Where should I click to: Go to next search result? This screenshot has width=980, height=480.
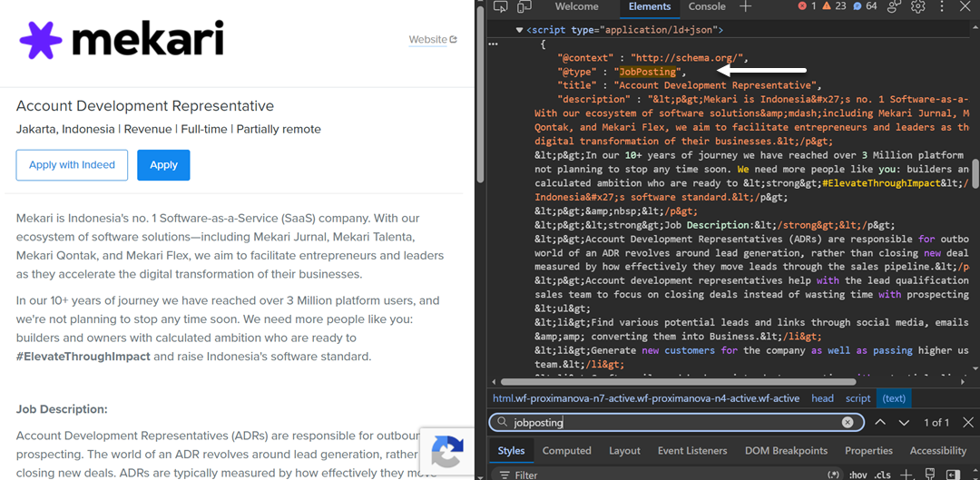(904, 423)
